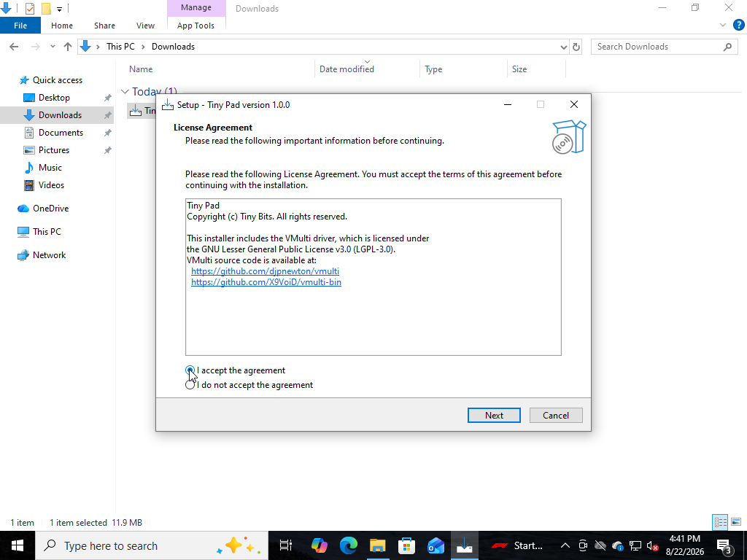The image size is (747, 560).
Task: Go back in File Explorer
Action: [x=14, y=47]
